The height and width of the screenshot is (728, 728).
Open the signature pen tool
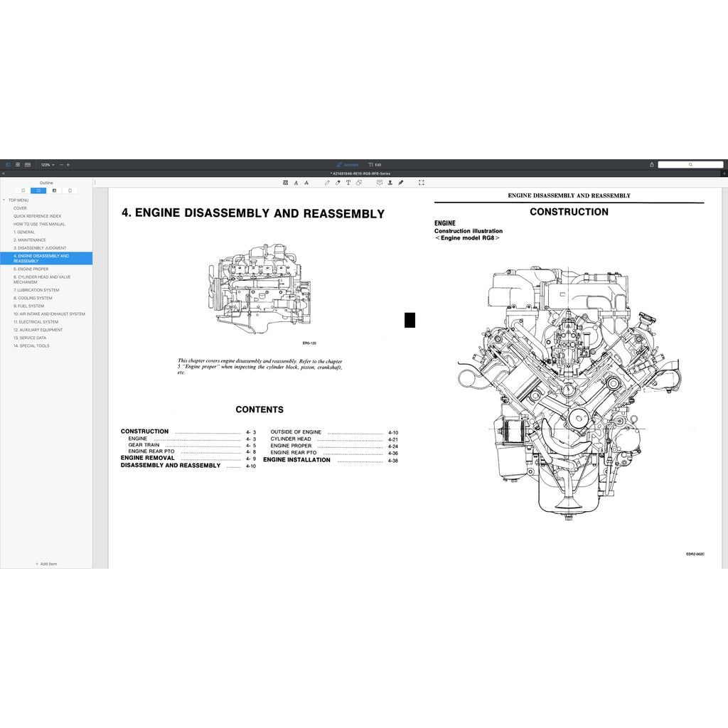[401, 183]
